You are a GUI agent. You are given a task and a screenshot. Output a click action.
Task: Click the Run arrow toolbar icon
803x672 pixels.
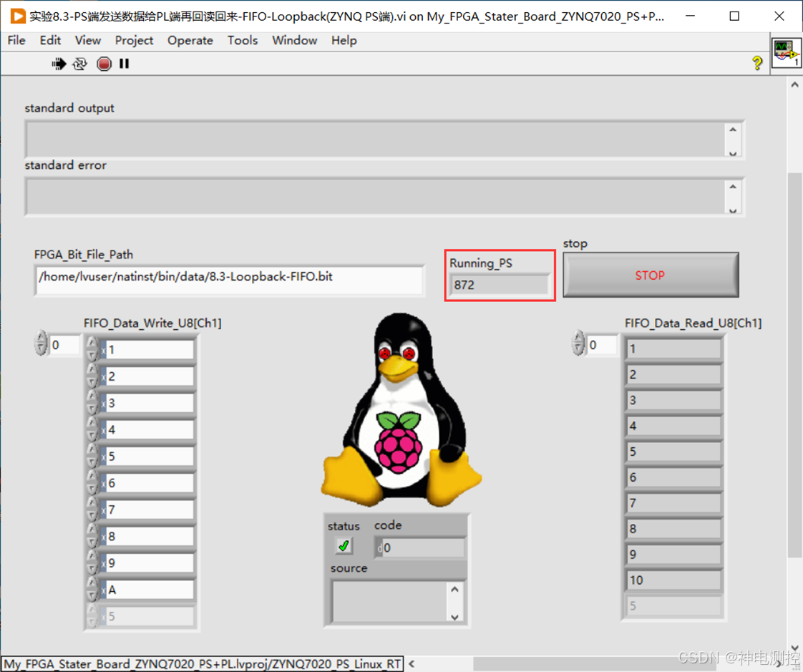(59, 64)
